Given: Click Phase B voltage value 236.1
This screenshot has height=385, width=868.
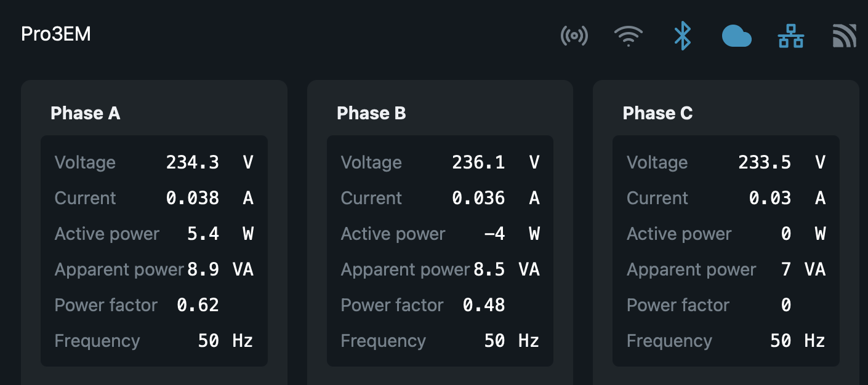Looking at the screenshot, I should pyautogui.click(x=478, y=162).
